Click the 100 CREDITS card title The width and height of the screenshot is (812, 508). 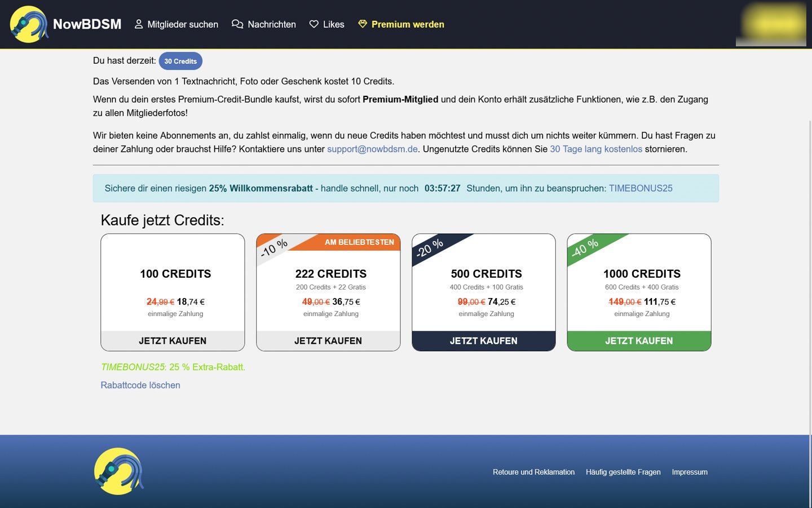click(x=175, y=274)
